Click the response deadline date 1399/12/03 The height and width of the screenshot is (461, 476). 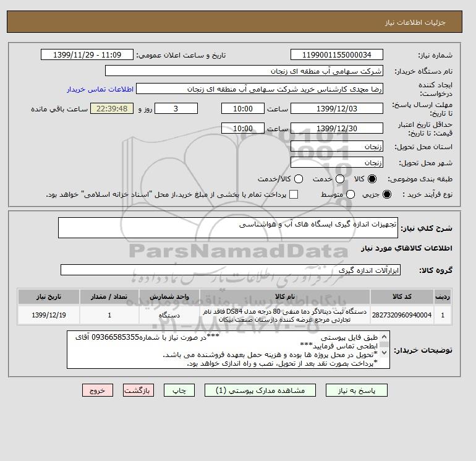[x=337, y=108]
